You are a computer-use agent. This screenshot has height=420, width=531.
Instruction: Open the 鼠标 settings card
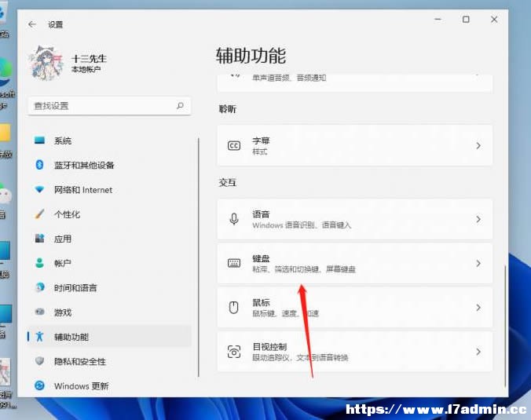(355, 307)
